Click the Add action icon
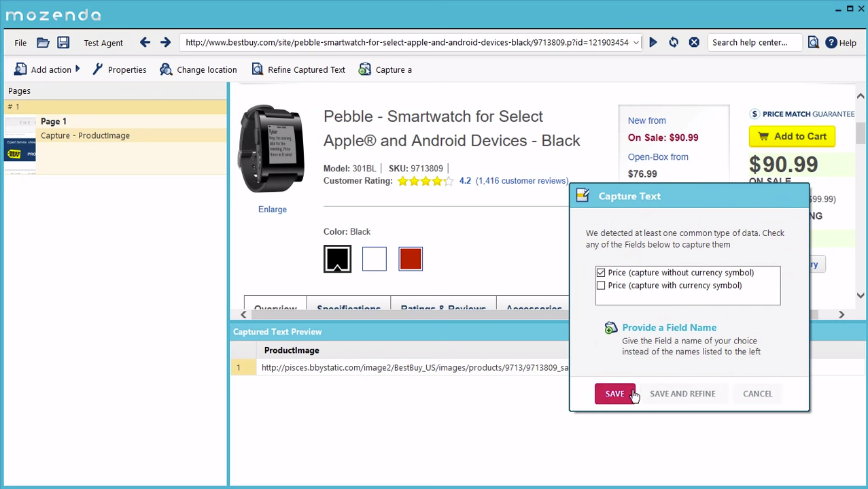Image resolution: width=868 pixels, height=489 pixels. pyautogui.click(x=20, y=69)
